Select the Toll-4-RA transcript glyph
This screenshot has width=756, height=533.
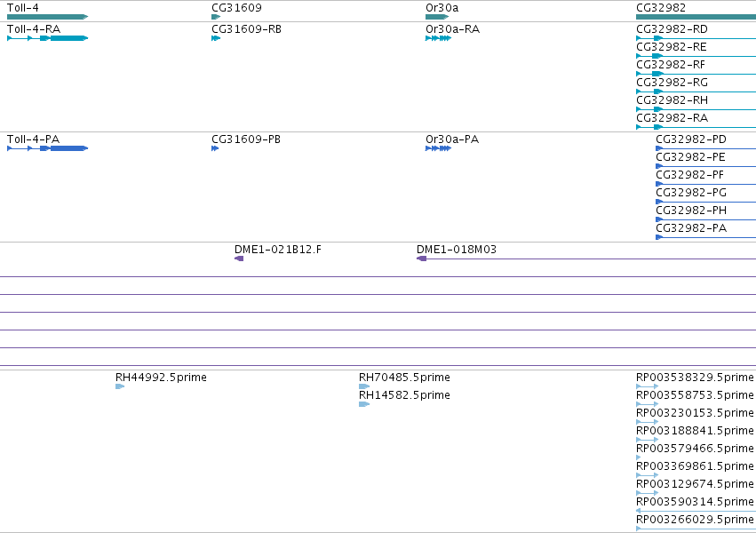[47, 38]
